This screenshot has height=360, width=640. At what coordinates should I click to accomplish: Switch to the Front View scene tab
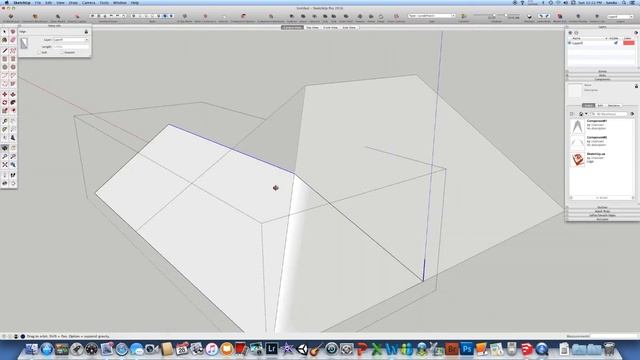331,27
